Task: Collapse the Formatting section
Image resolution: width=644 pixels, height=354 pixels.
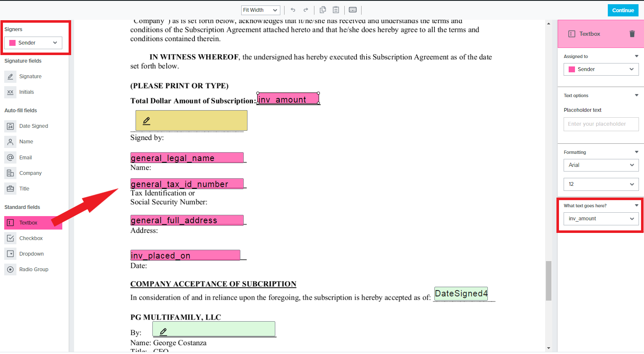Action: (636, 152)
